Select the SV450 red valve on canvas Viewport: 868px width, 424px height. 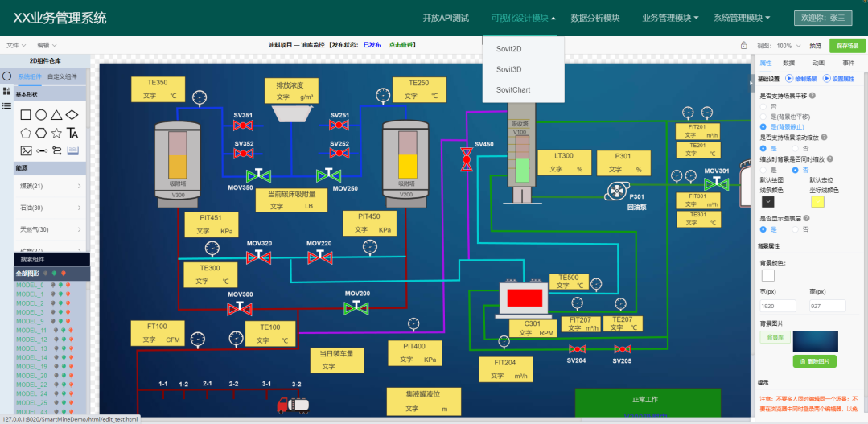coord(467,158)
